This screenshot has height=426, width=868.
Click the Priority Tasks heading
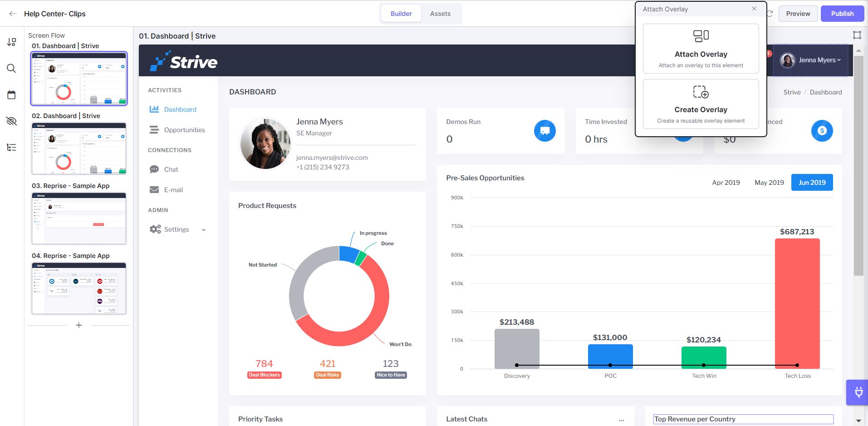coord(260,419)
